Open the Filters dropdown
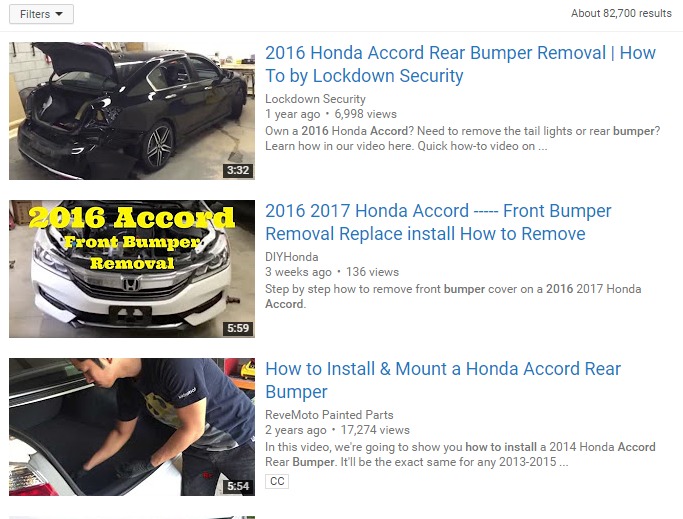 [41, 14]
